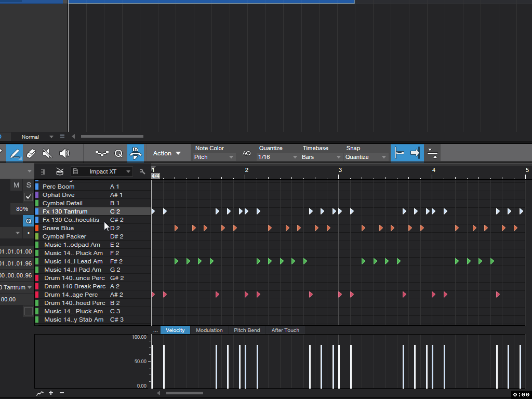
Task: Expand the Note Color Pitch dropdown
Action: coord(214,157)
